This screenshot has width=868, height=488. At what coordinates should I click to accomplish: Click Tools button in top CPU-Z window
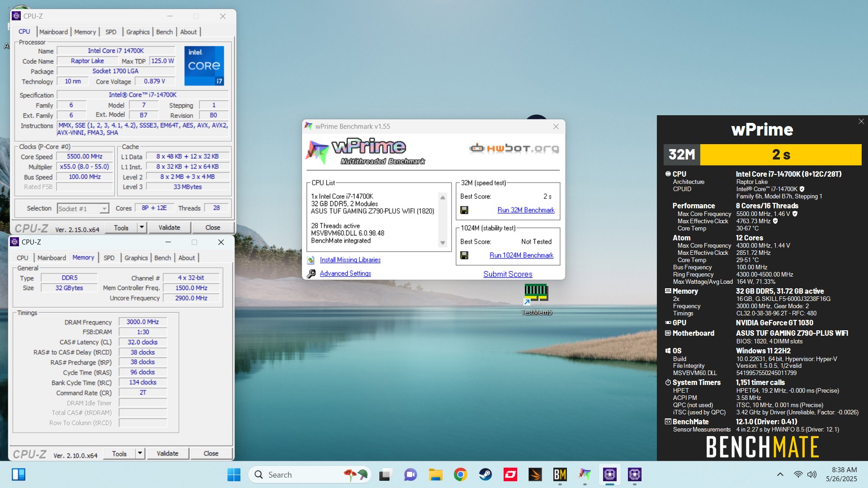click(x=121, y=227)
